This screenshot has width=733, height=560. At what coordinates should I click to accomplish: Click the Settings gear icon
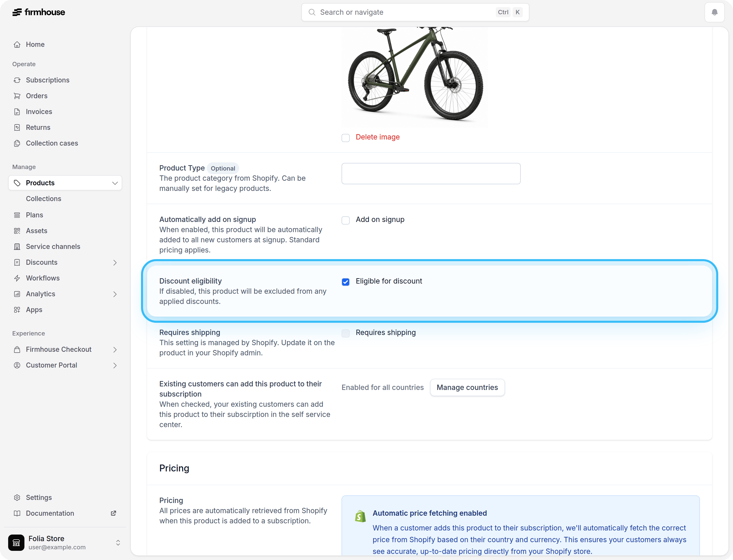point(17,498)
